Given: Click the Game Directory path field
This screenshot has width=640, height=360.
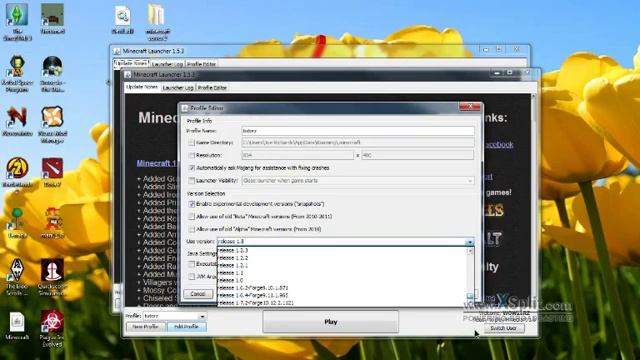Looking at the screenshot, I should [x=358, y=142].
